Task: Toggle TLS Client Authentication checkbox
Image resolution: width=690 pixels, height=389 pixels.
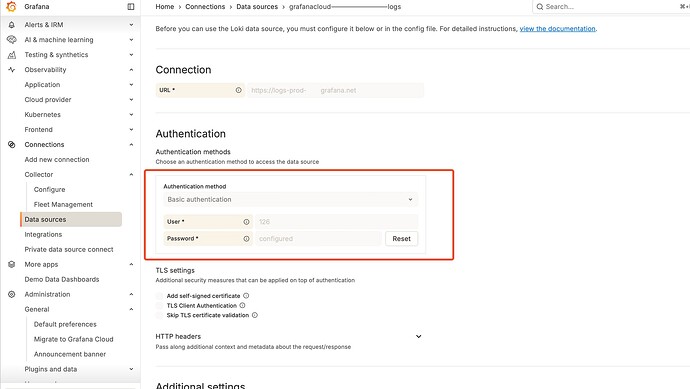Action: 160,305
